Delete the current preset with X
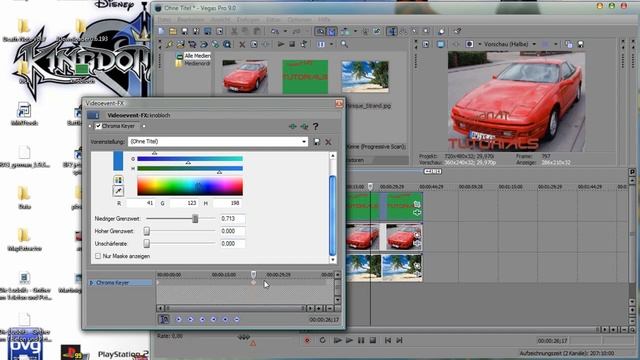 pyautogui.click(x=328, y=142)
